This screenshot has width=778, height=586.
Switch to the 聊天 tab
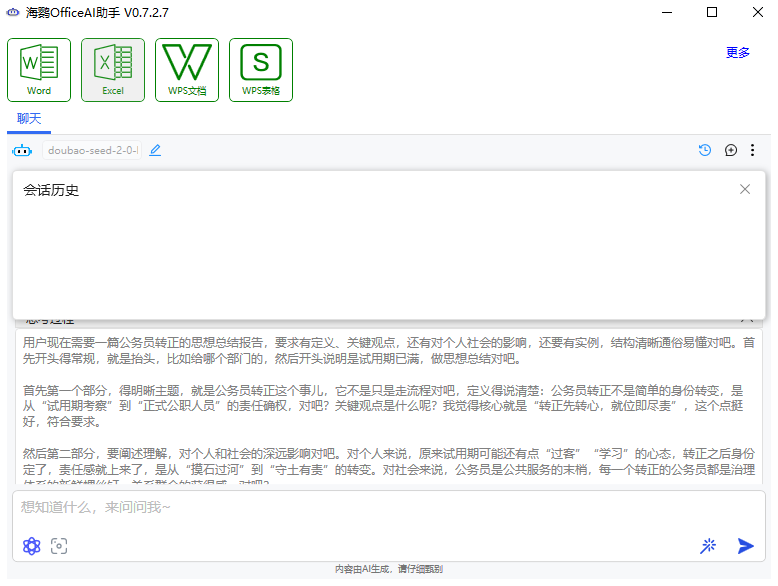(x=29, y=119)
